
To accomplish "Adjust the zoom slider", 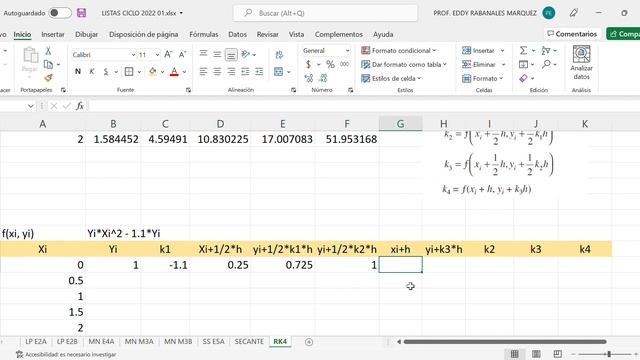I will (x=609, y=354).
